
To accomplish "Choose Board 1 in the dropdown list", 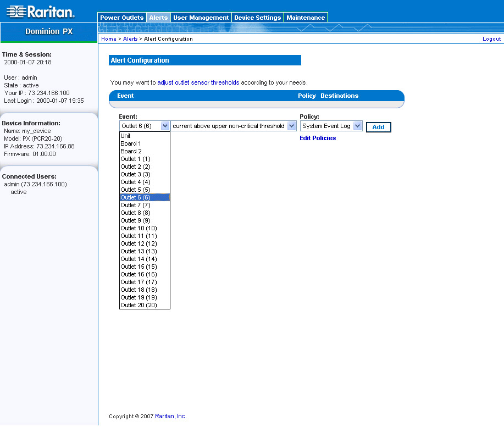I will coord(131,143).
